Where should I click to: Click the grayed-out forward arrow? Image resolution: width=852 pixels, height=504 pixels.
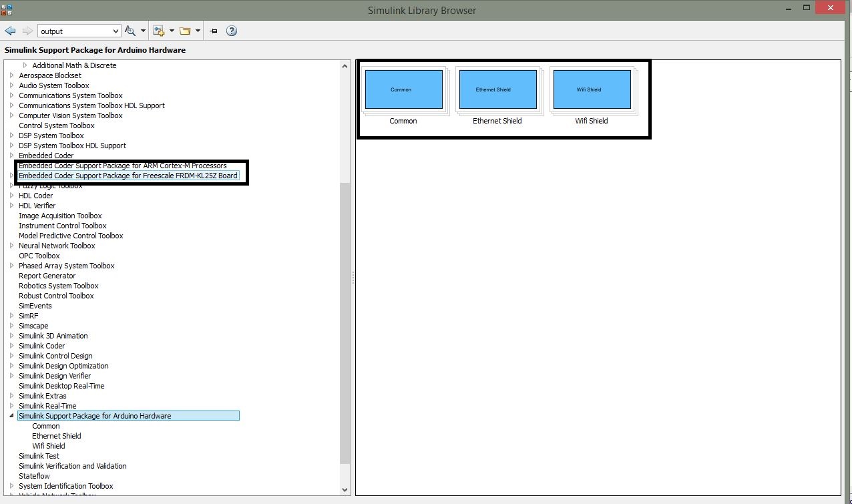(27, 31)
